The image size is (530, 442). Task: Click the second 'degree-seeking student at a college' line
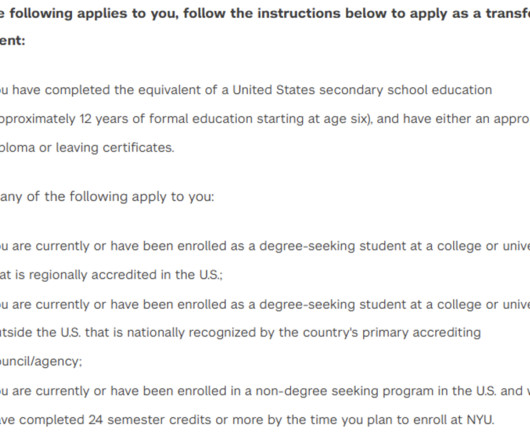[265, 304]
